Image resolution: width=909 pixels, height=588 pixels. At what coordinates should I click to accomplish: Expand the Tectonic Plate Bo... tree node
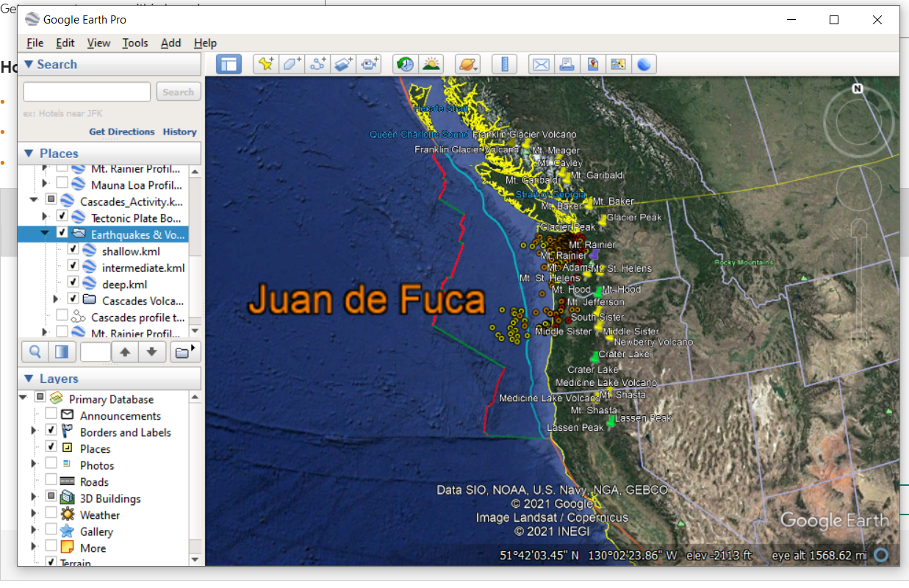(x=45, y=218)
